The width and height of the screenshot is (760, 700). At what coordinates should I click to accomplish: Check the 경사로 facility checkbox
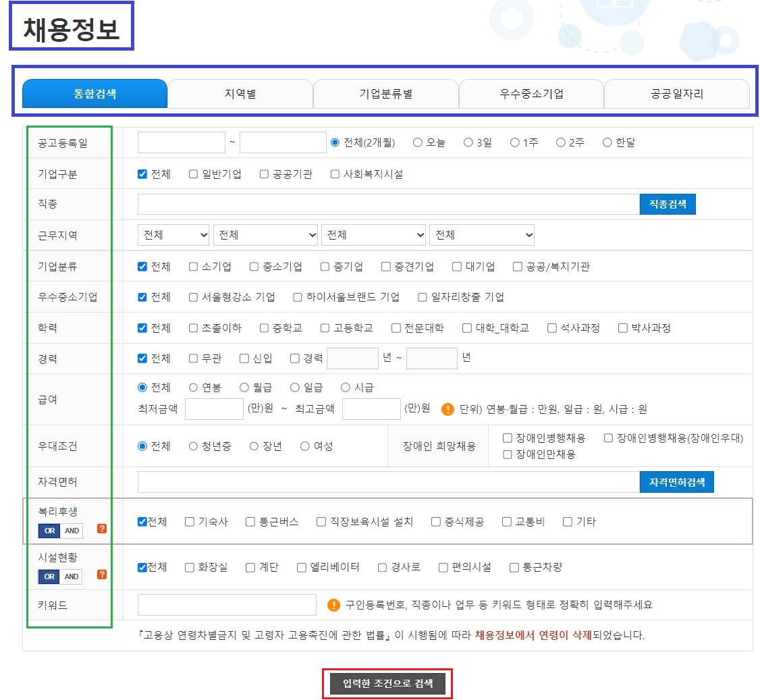pyautogui.click(x=383, y=567)
